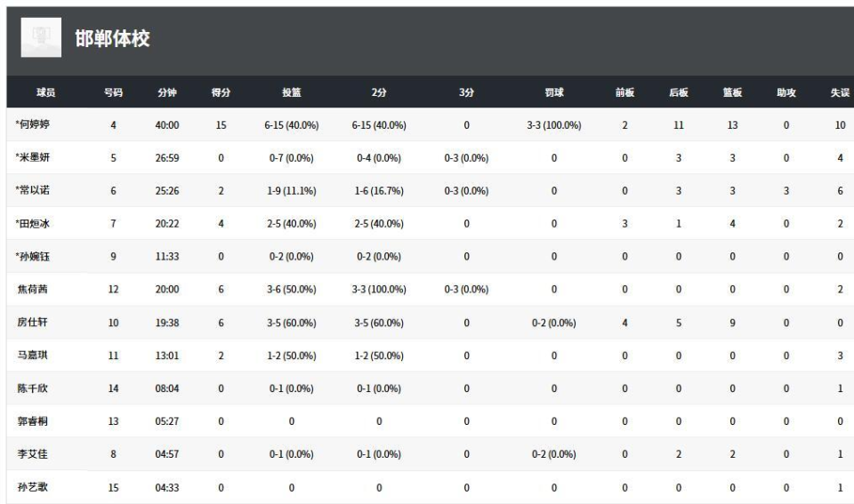
Task: Sort table by 分钟 column header
Action: point(167,92)
